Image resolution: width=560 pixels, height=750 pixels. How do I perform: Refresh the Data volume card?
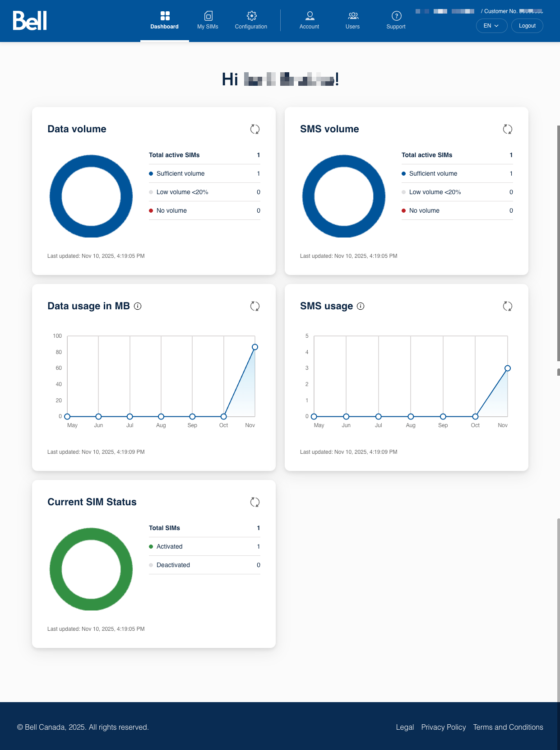(255, 129)
